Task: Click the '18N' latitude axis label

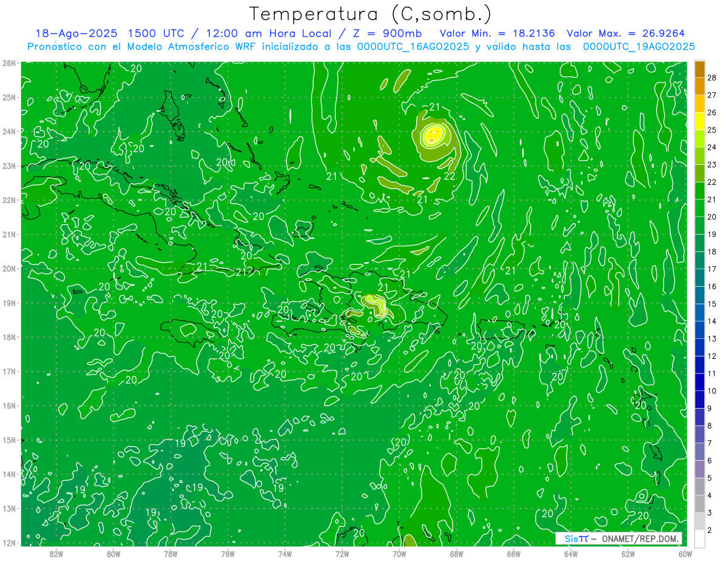Action: [9, 337]
